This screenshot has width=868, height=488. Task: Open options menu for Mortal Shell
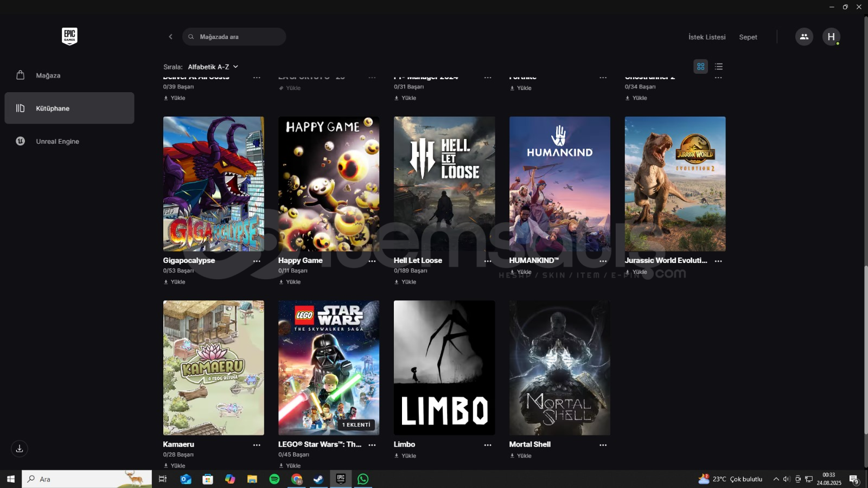[x=603, y=445]
